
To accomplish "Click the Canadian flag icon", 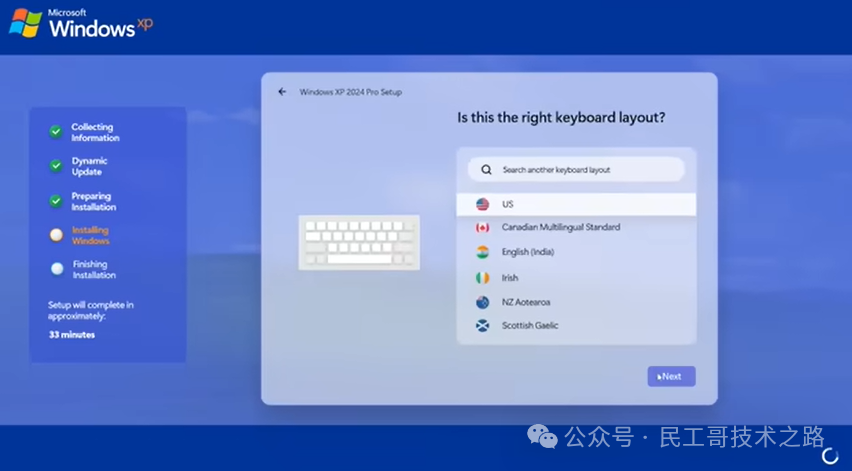I will 483,228.
